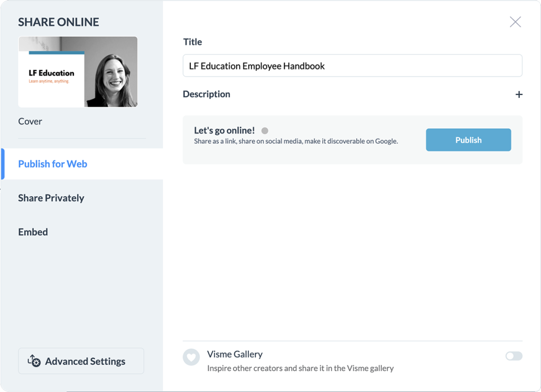541x392 pixels.
Task: Close the Share Online dialog with the X icon
Action: pyautogui.click(x=515, y=22)
